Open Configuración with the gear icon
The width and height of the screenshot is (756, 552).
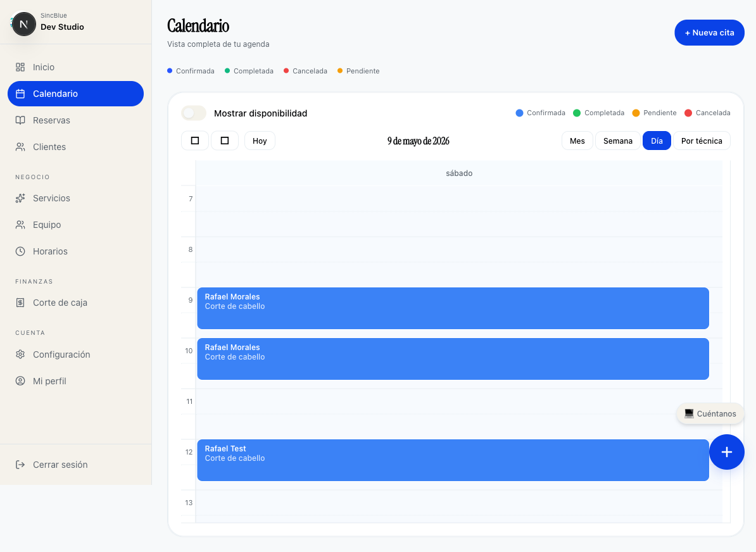pos(20,354)
